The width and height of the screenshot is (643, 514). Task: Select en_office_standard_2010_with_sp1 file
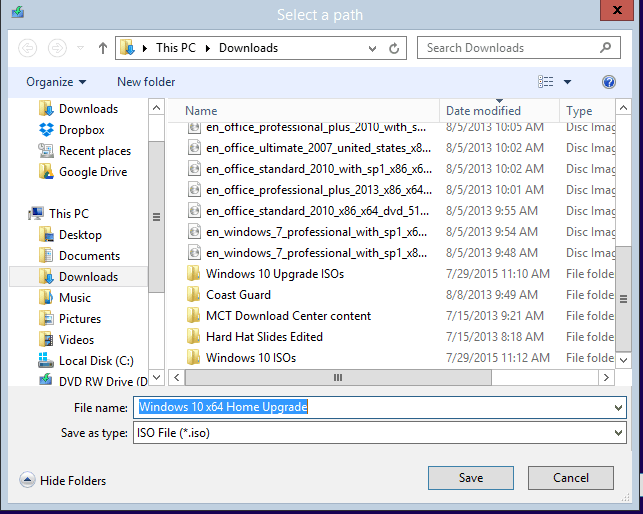pyautogui.click(x=319, y=169)
